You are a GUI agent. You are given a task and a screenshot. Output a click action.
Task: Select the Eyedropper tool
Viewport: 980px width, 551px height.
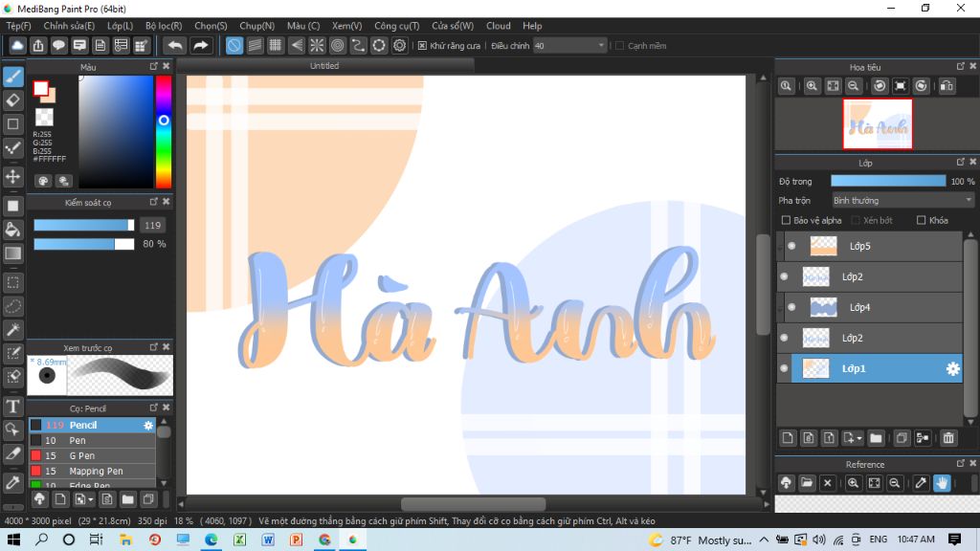pos(13,482)
